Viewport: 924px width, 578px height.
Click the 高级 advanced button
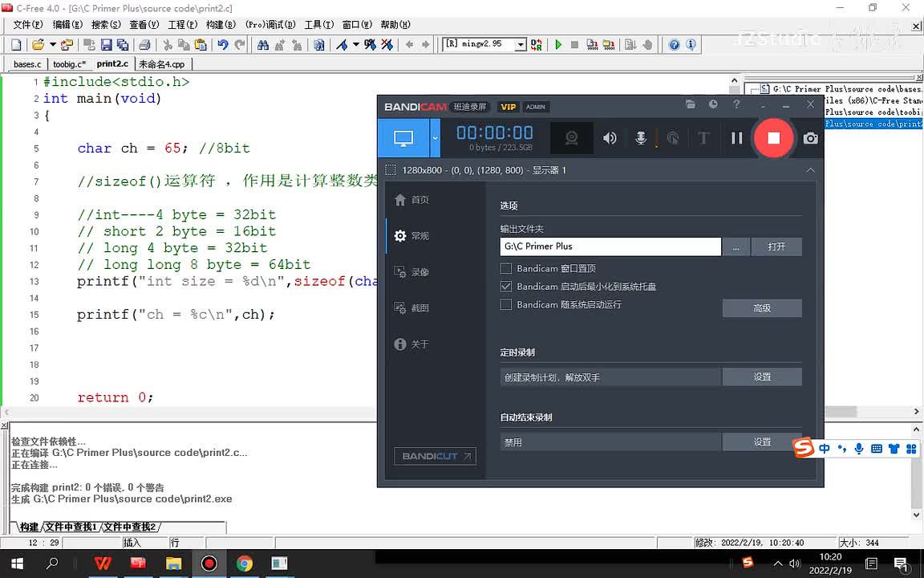(x=762, y=308)
